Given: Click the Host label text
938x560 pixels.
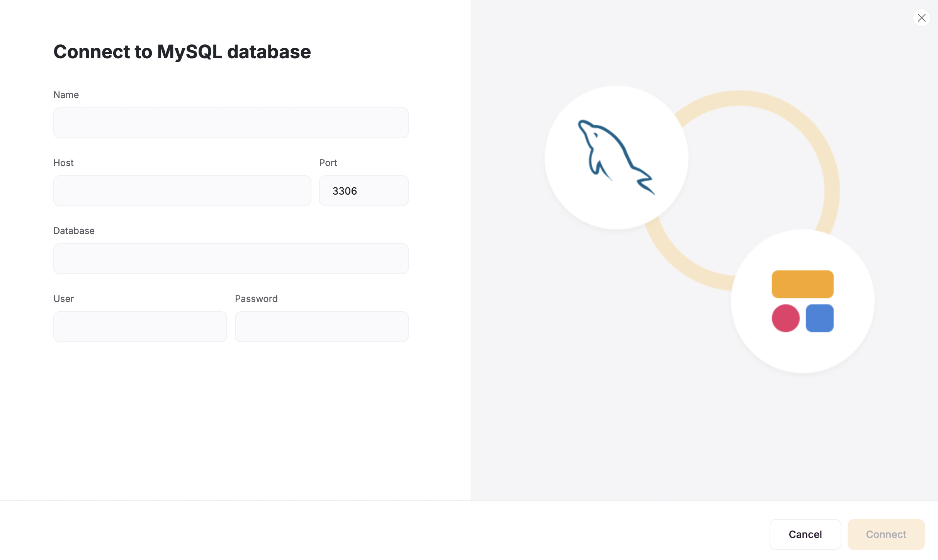Looking at the screenshot, I should click(63, 163).
